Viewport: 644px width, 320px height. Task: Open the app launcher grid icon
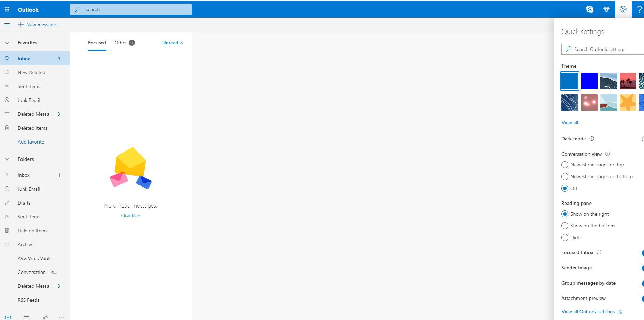pyautogui.click(x=7, y=9)
